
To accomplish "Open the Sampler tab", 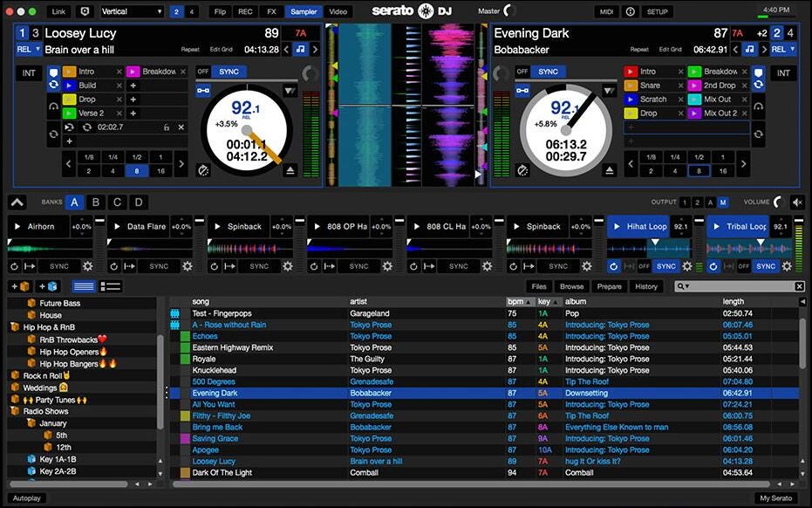I will point(304,11).
